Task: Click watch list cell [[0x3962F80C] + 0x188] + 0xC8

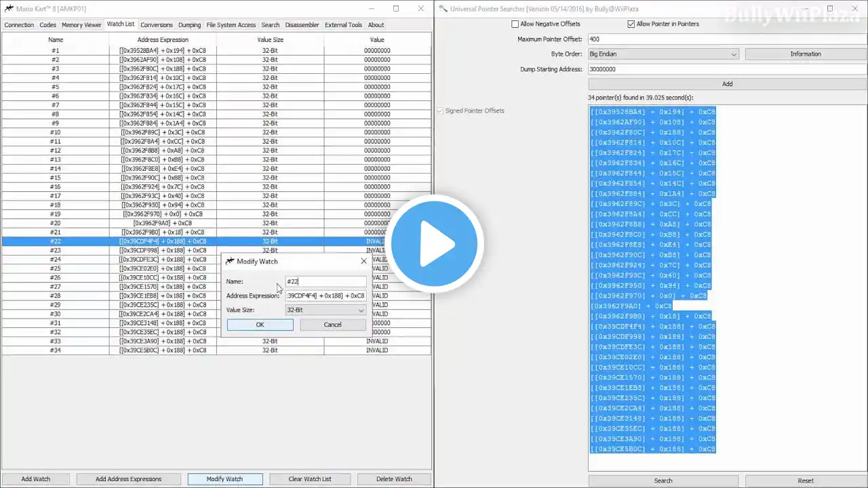Action: (163, 68)
